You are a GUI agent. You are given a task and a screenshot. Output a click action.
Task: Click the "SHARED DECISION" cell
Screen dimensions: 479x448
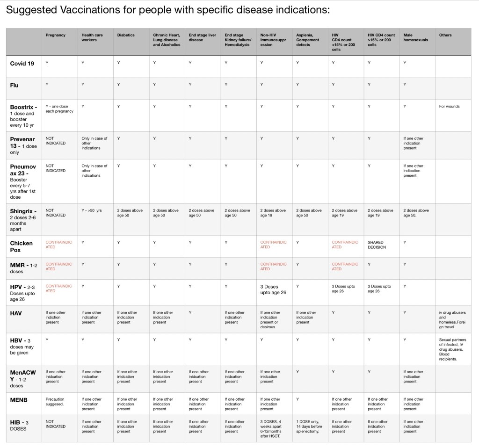click(x=377, y=245)
